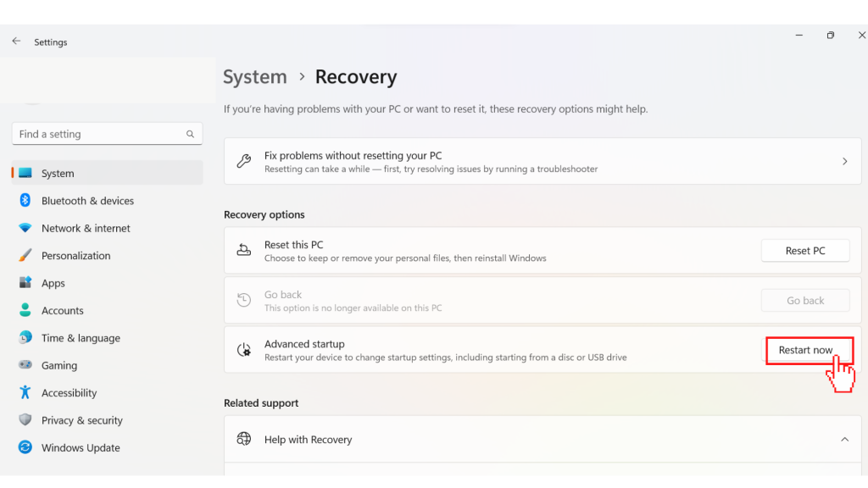
Task: Click the Accounts person icon
Action: tap(25, 310)
